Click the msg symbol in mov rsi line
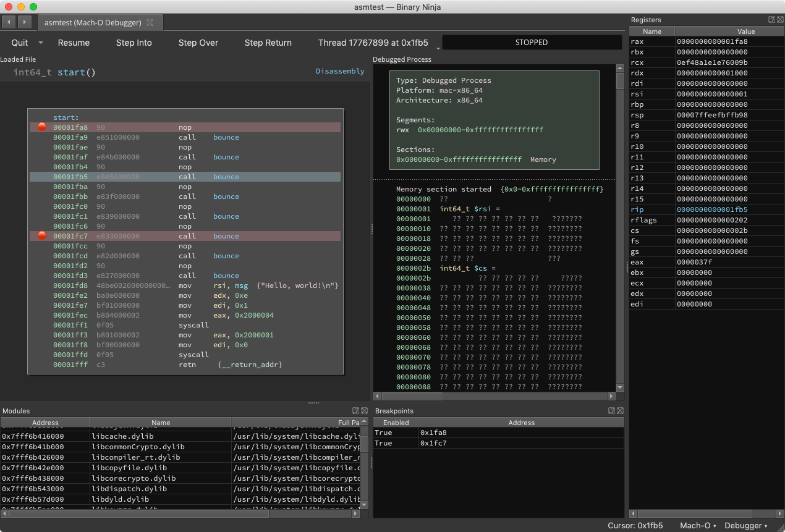This screenshot has height=532, width=785. click(241, 285)
